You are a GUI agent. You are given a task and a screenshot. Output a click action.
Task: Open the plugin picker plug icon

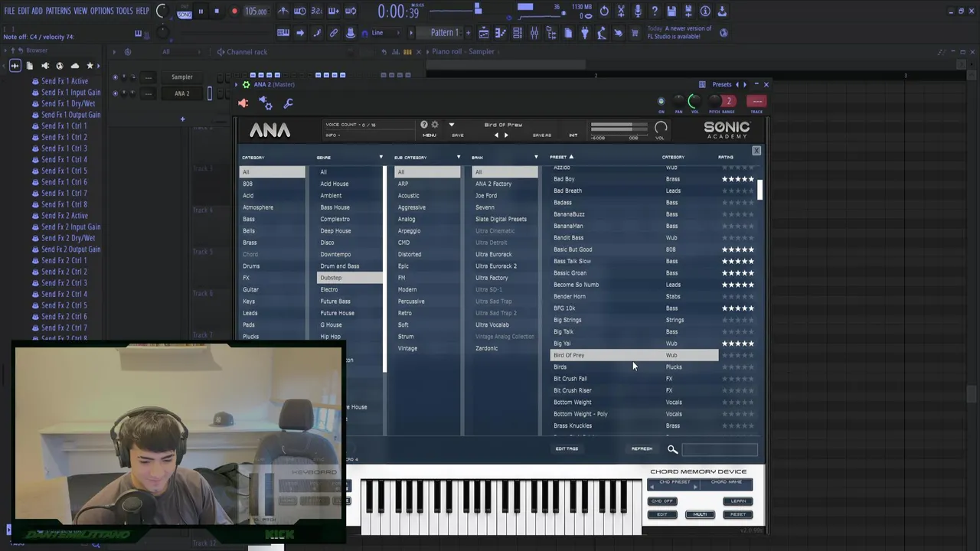585,33
